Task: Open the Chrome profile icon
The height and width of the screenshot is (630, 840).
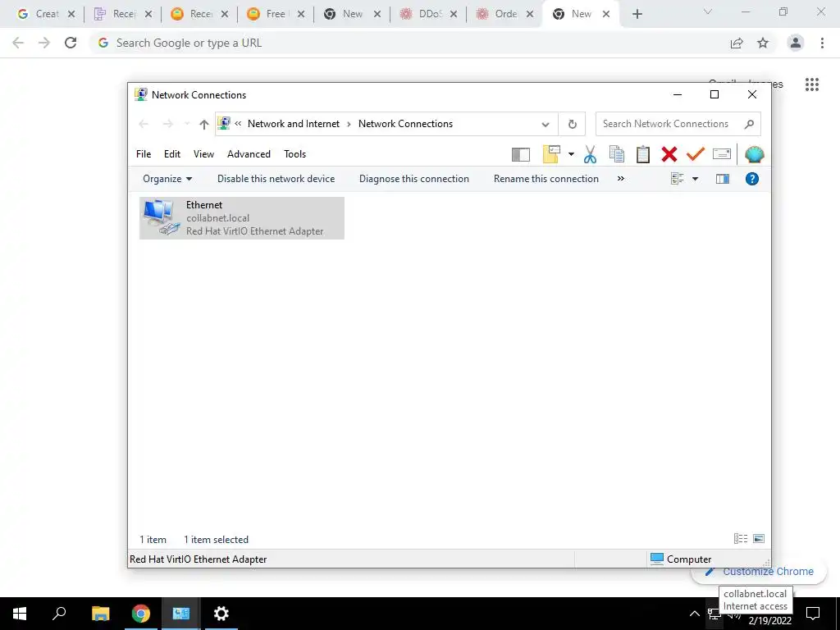Action: pyautogui.click(x=796, y=43)
